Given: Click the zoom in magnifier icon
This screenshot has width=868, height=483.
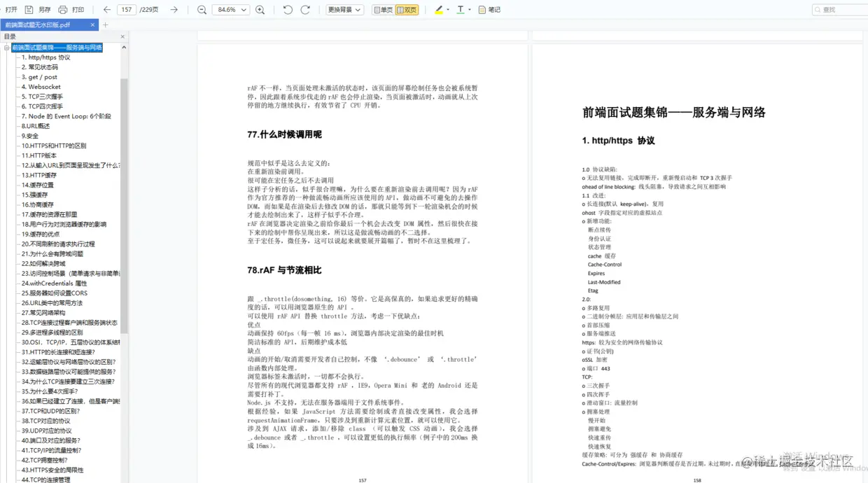Looking at the screenshot, I should tap(260, 10).
